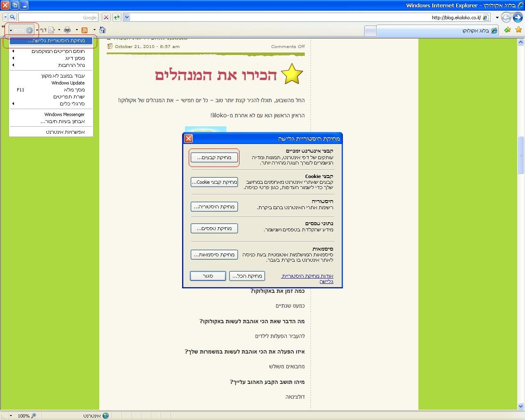This screenshot has width=525, height=420.
Task: Click the Add to Favorites green-plus star icon
Action: [508, 30]
